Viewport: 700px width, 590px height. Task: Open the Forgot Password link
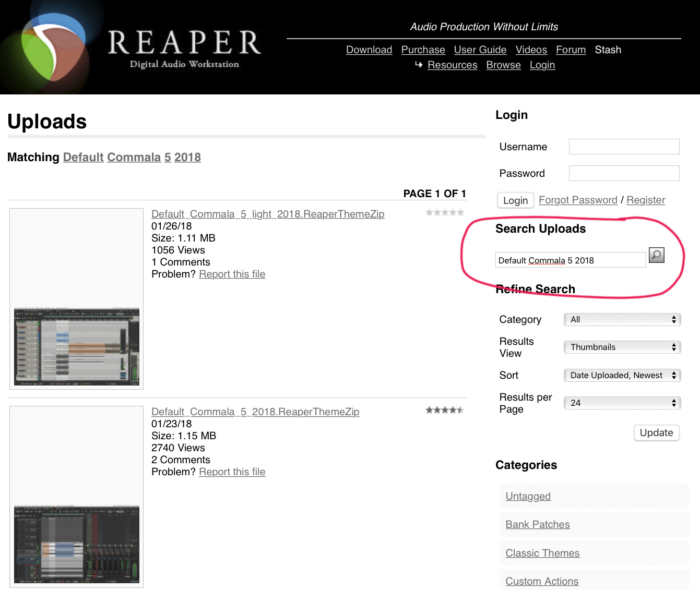(578, 200)
